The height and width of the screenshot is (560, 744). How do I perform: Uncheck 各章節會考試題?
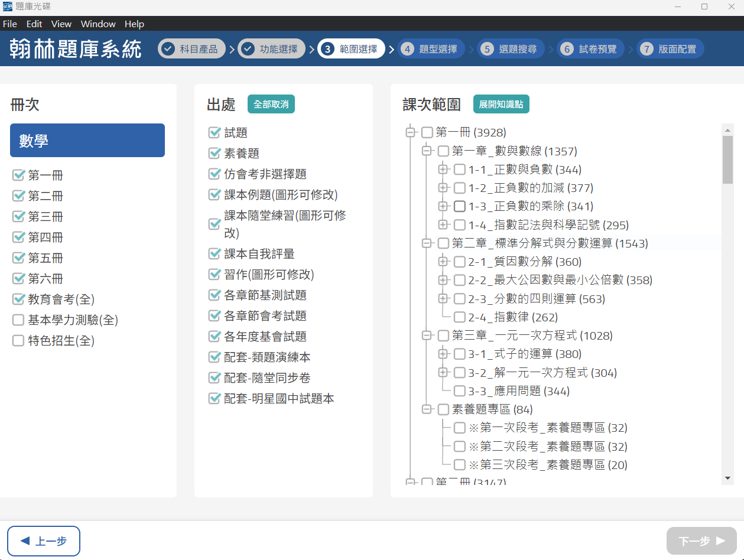215,315
